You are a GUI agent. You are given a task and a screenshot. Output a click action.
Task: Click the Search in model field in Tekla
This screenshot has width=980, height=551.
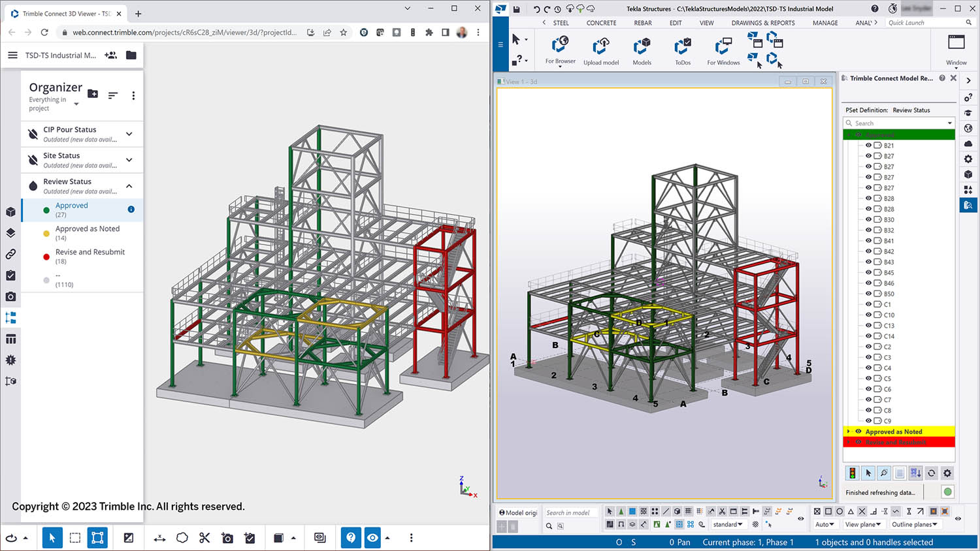(570, 512)
